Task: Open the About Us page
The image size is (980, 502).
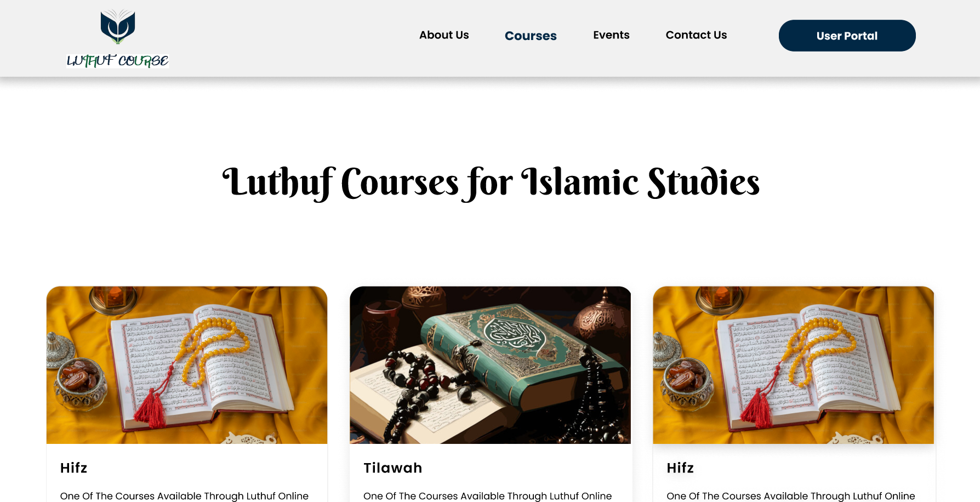Action: click(x=444, y=35)
